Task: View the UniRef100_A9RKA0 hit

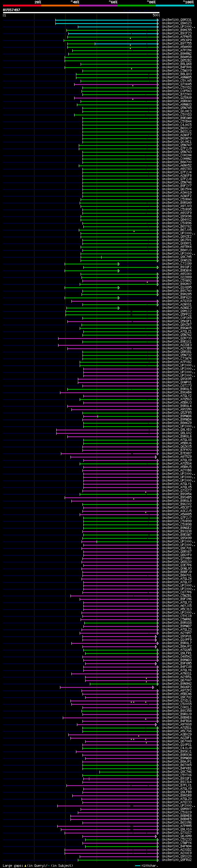Action: [x=176, y=101]
